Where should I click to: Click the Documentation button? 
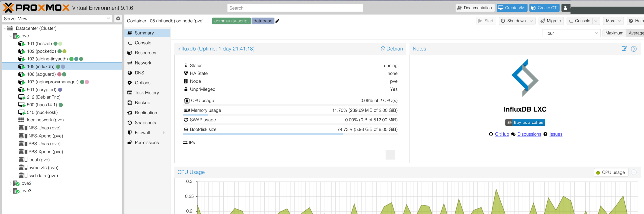[475, 8]
